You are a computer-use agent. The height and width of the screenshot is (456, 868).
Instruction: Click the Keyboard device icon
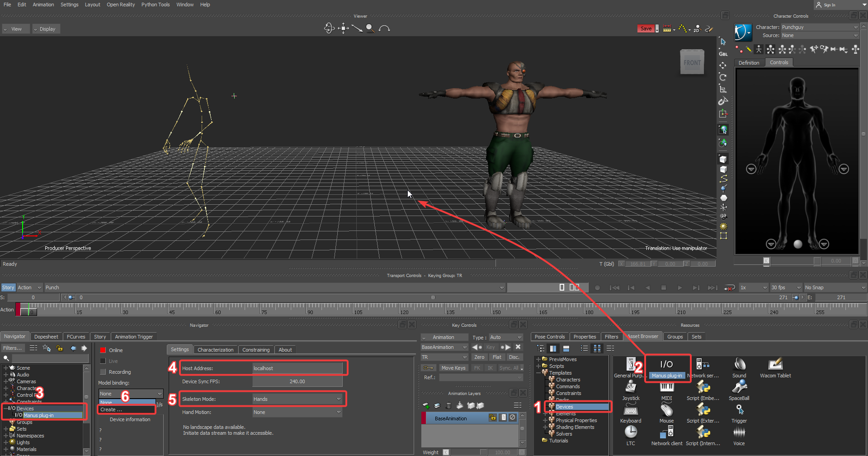631,410
